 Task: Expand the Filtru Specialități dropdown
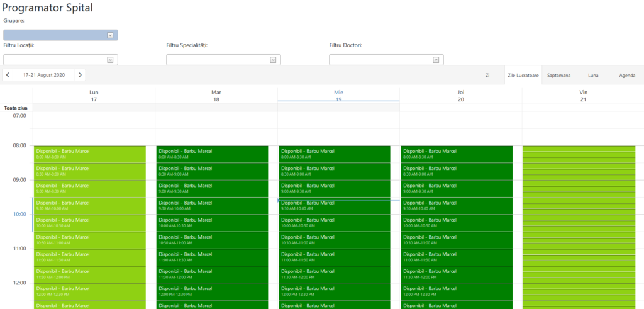click(273, 60)
